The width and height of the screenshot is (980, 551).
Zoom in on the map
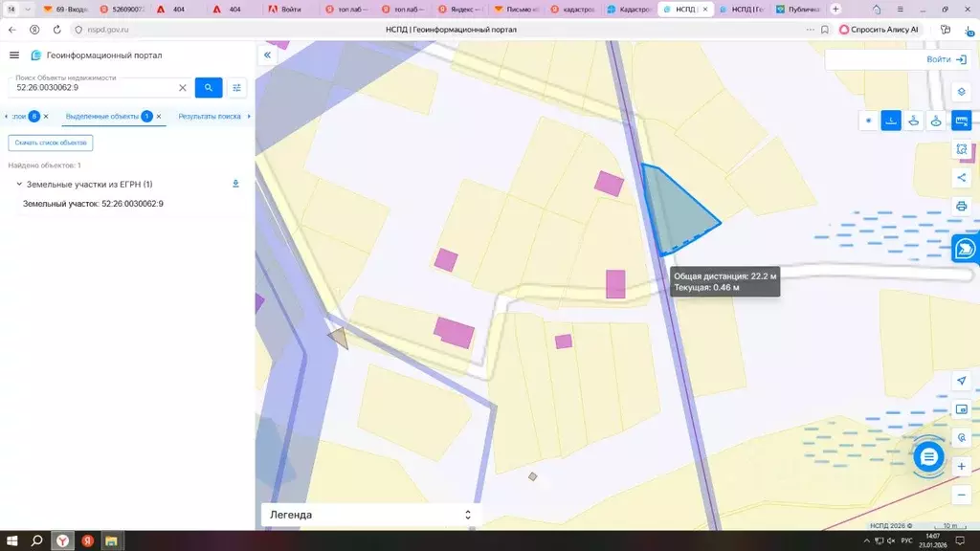(x=961, y=467)
